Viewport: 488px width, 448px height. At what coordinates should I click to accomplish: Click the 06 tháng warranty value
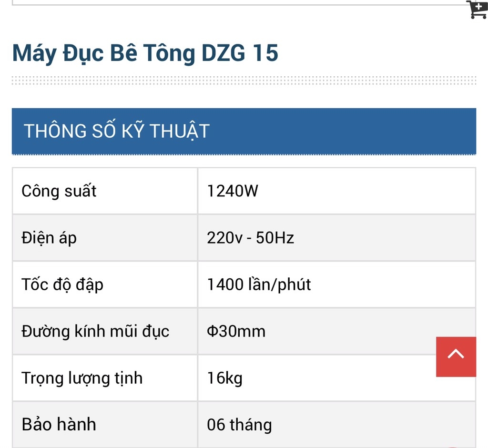pos(239,425)
